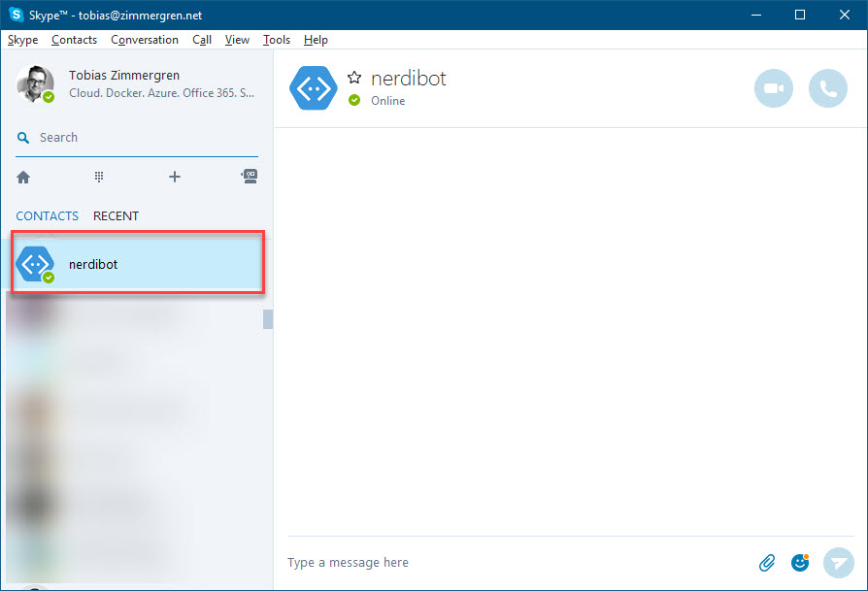The image size is (868, 591).
Task: Edit the mood message Cloud. Docker. Azure.
Action: coord(161,93)
